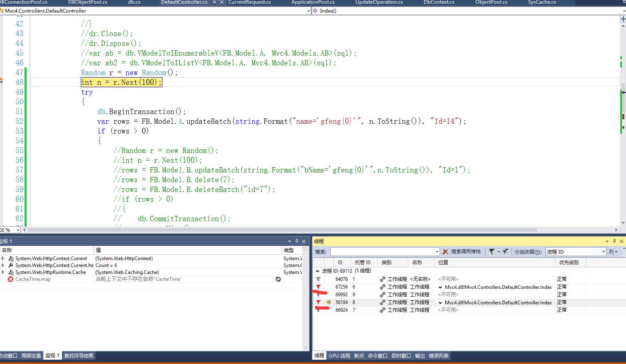Viewport: 626px width, 364px height.
Task: Click the threads search input field
Action: (382, 252)
